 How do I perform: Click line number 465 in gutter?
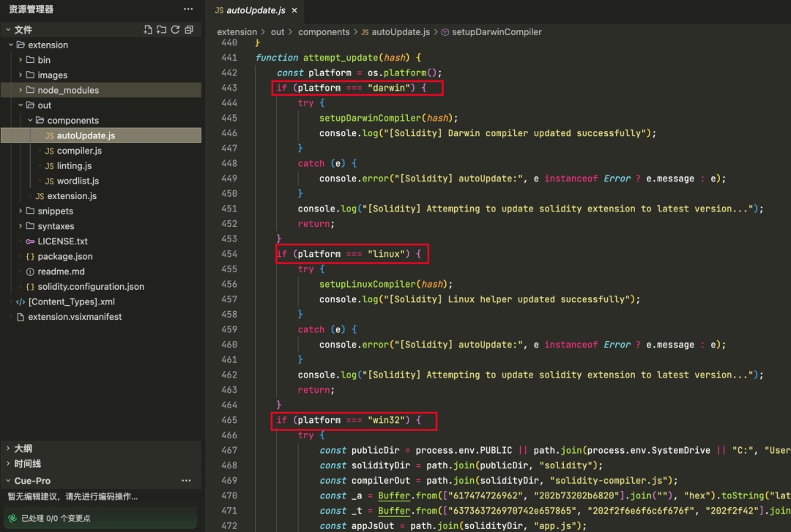[229, 420]
